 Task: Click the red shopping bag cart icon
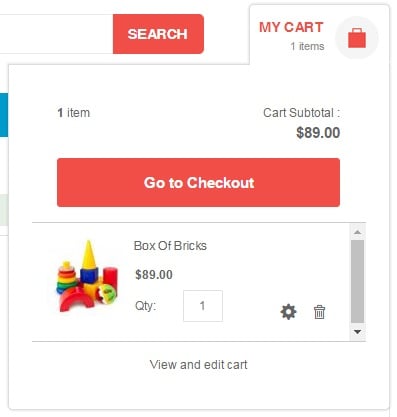coord(357,38)
